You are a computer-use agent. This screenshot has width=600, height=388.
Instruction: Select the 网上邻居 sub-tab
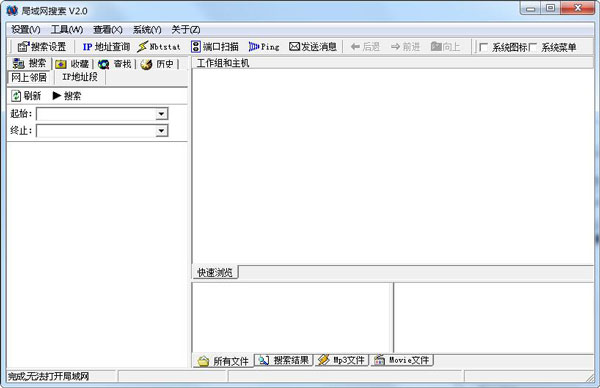click(x=29, y=77)
